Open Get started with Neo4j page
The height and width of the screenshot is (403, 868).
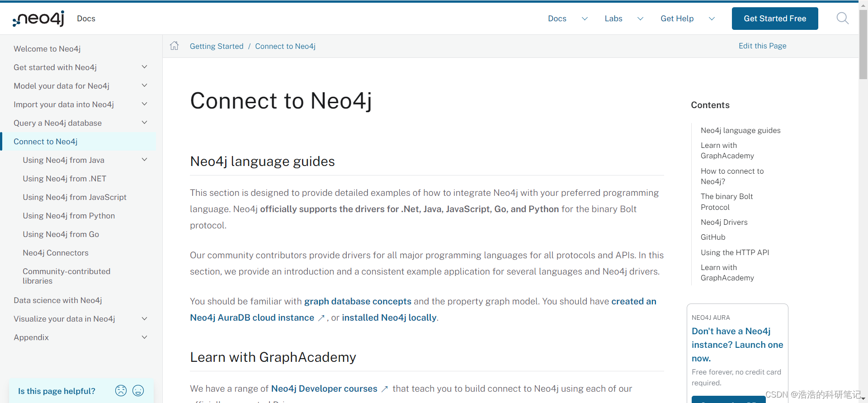(x=55, y=67)
